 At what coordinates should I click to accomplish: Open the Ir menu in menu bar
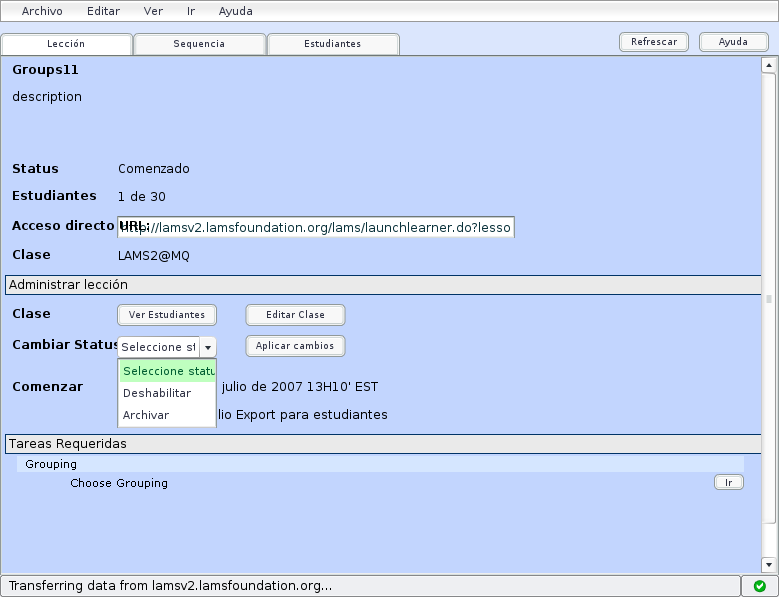point(190,12)
